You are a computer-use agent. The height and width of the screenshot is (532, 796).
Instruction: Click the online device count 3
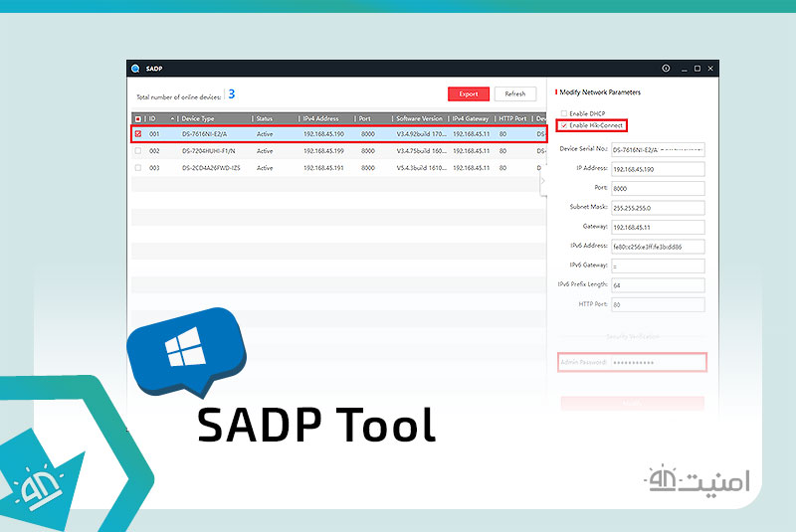pos(232,93)
